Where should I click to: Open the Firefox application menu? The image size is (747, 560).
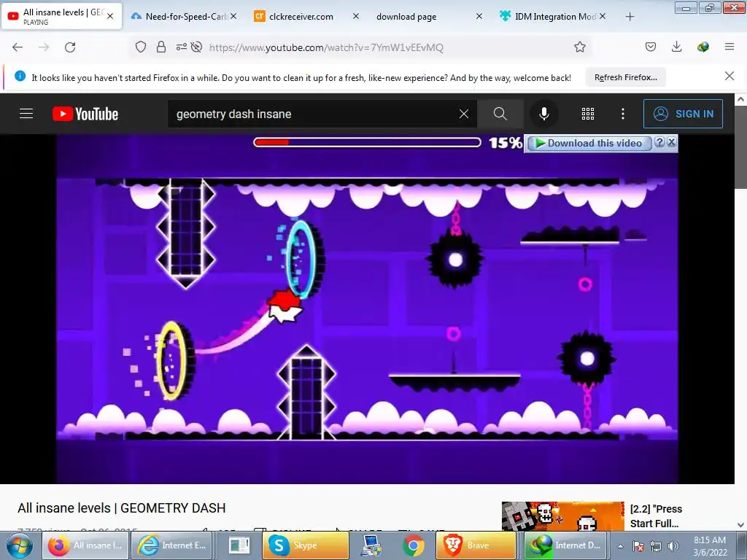[x=729, y=47]
